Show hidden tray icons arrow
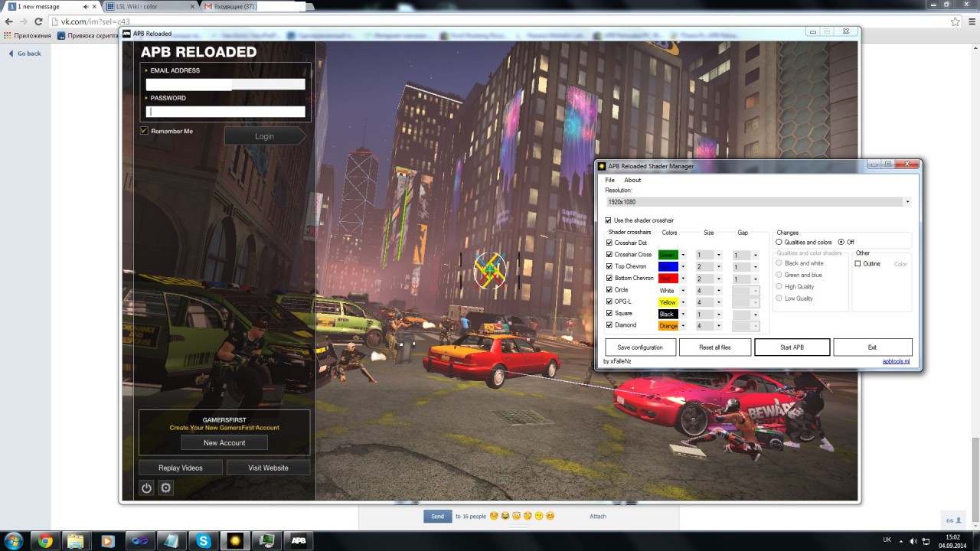This screenshot has width=980, height=551. click(901, 540)
